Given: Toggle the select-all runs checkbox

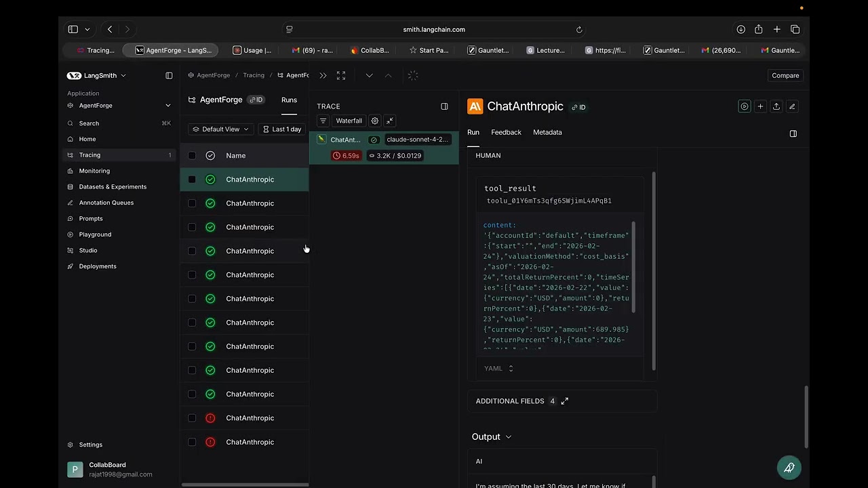Looking at the screenshot, I should click(192, 156).
